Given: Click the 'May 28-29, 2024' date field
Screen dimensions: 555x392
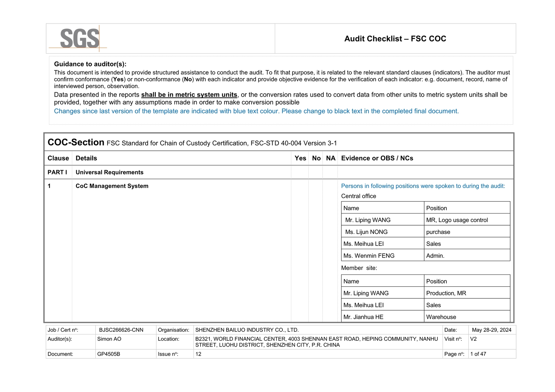Looking at the screenshot, I should pyautogui.click(x=492, y=330).
